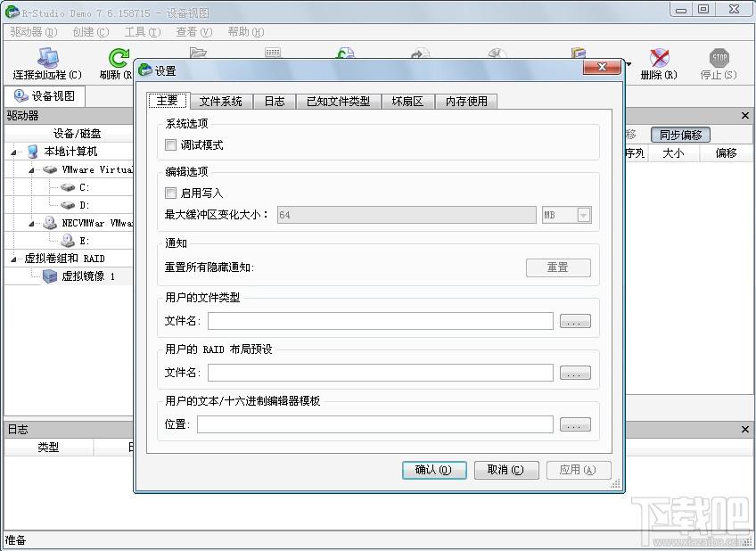Click the 取消 button
The height and width of the screenshot is (551, 756).
tap(505, 470)
